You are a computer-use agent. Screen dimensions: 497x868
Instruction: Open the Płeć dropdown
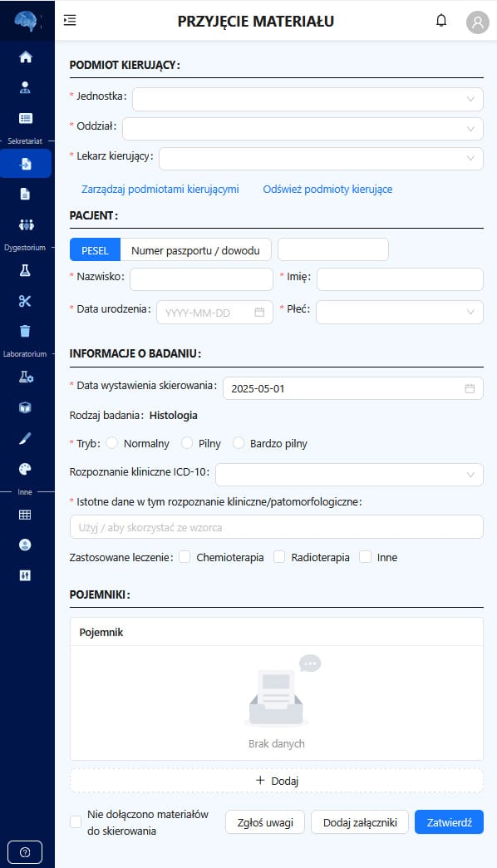[400, 313]
